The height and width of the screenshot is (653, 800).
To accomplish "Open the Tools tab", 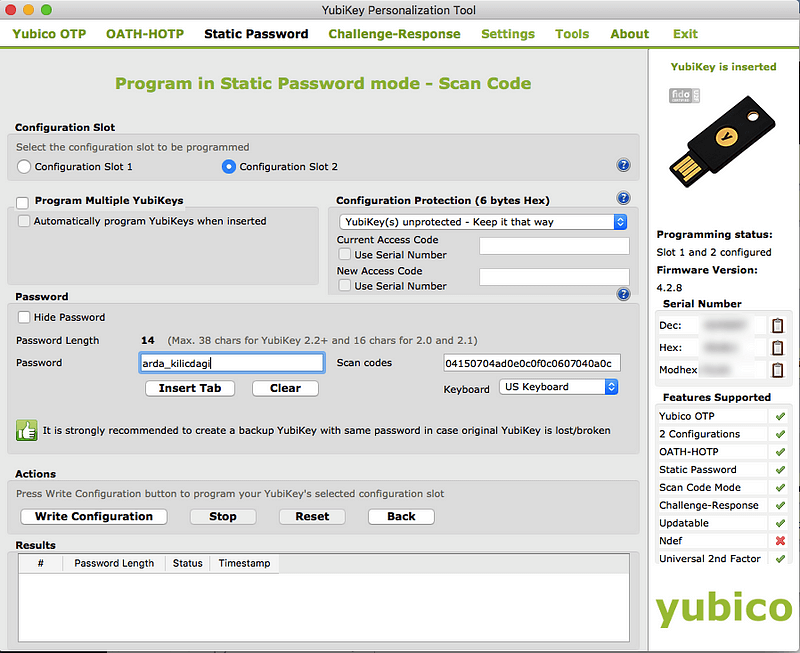I will [x=572, y=34].
